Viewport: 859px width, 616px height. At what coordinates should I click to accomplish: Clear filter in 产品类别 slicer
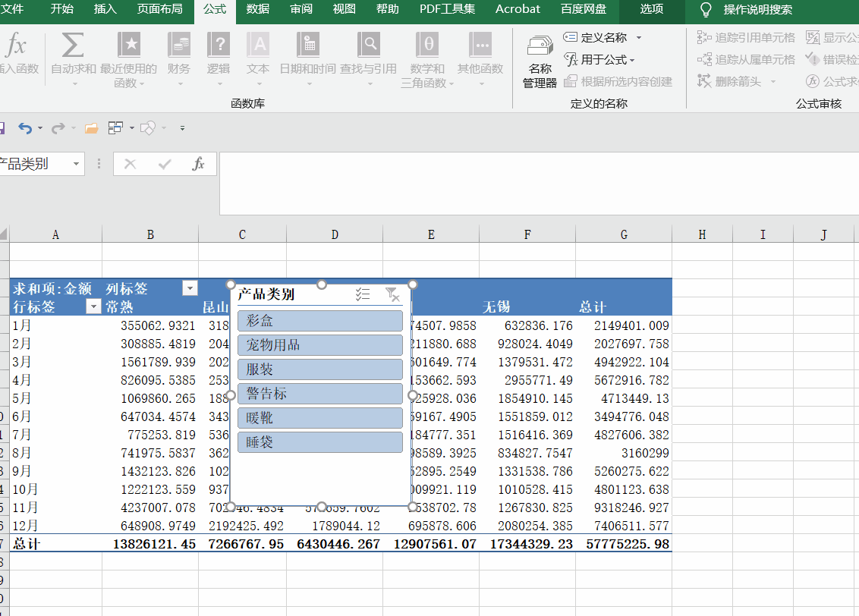392,294
